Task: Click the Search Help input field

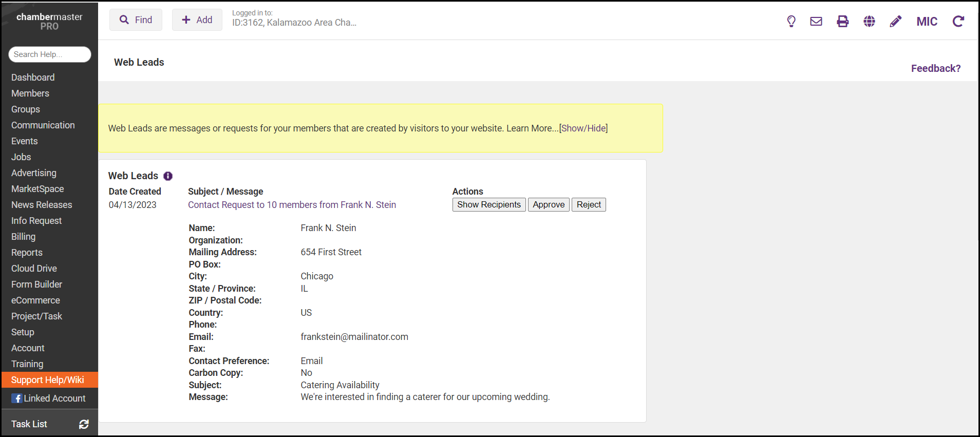Action: 50,54
